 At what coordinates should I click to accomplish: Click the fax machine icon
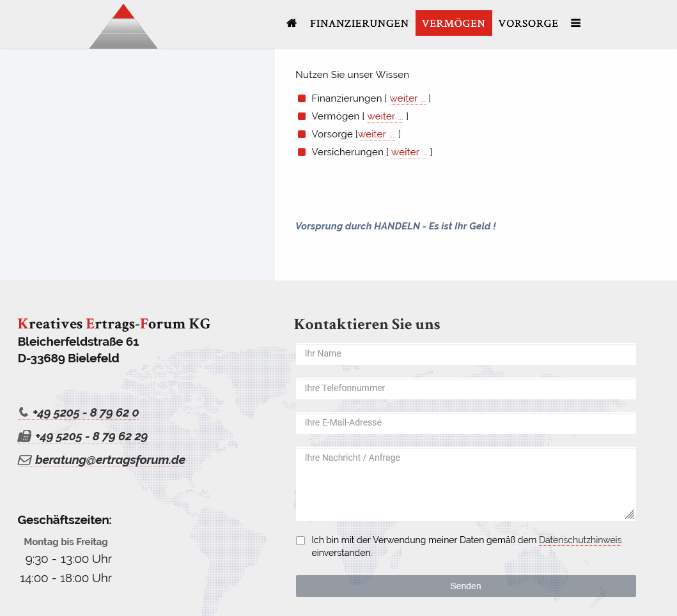point(24,436)
